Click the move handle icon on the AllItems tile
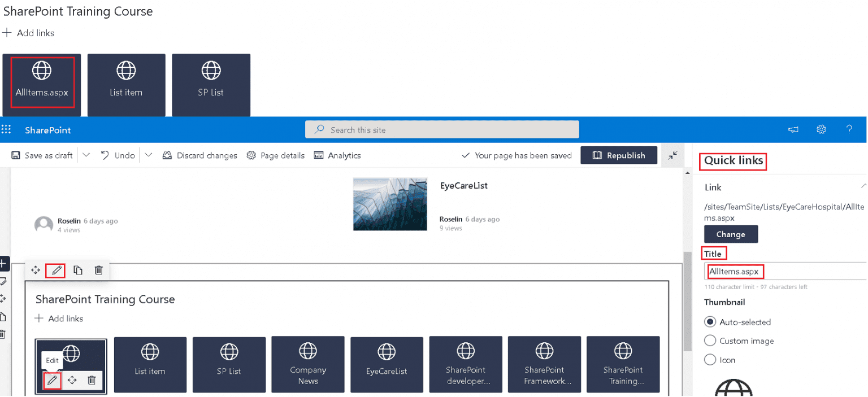 (72, 380)
